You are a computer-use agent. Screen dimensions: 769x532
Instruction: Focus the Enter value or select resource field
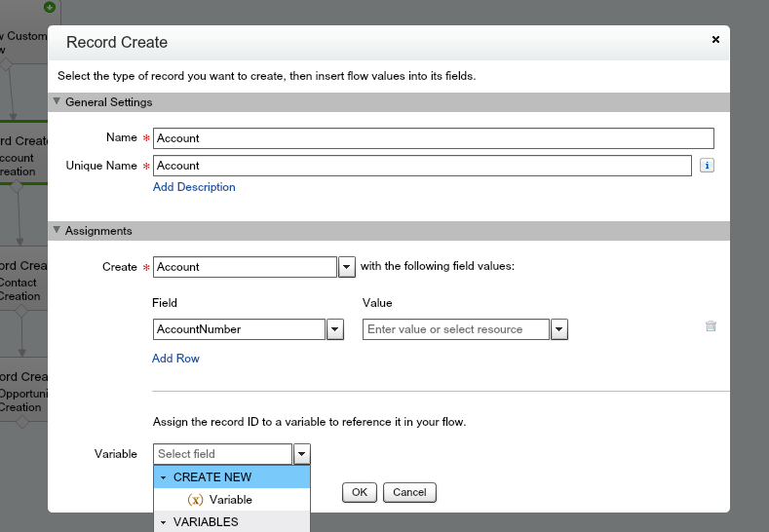pos(456,329)
